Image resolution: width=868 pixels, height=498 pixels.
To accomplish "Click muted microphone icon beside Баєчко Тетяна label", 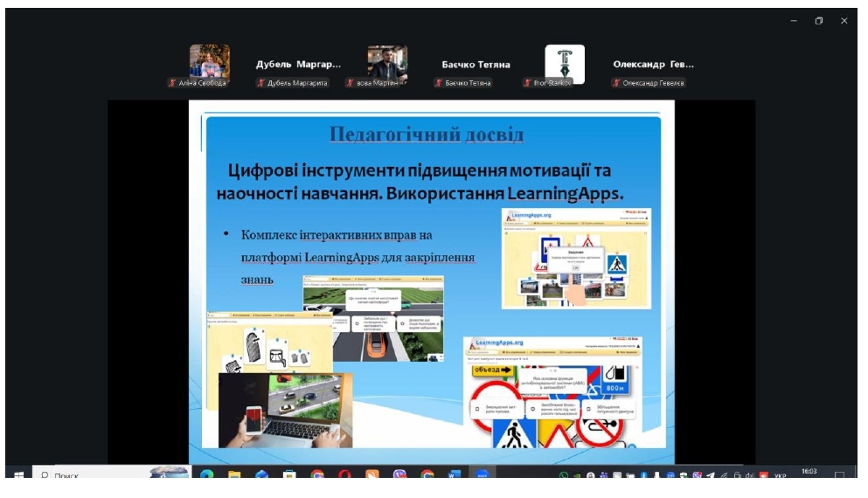I will click(439, 83).
